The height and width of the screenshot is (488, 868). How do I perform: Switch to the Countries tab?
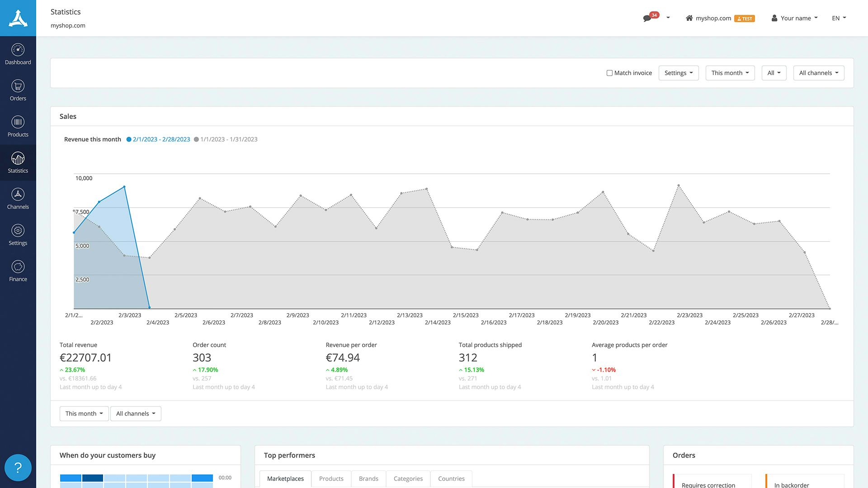point(451,479)
